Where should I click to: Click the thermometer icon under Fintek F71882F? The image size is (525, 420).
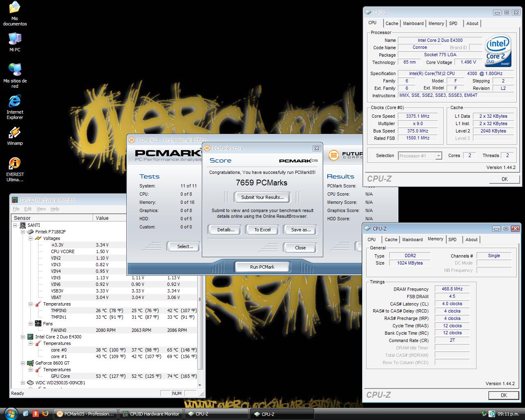(x=38, y=304)
